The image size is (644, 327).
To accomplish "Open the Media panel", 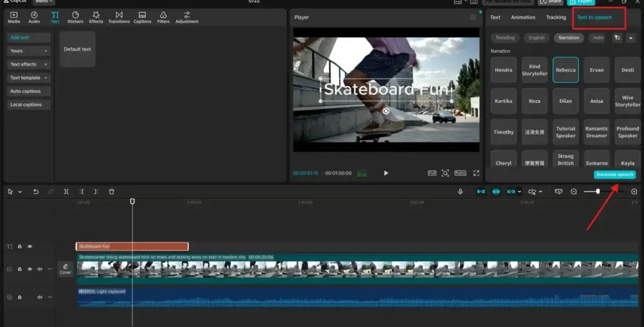I will click(14, 17).
